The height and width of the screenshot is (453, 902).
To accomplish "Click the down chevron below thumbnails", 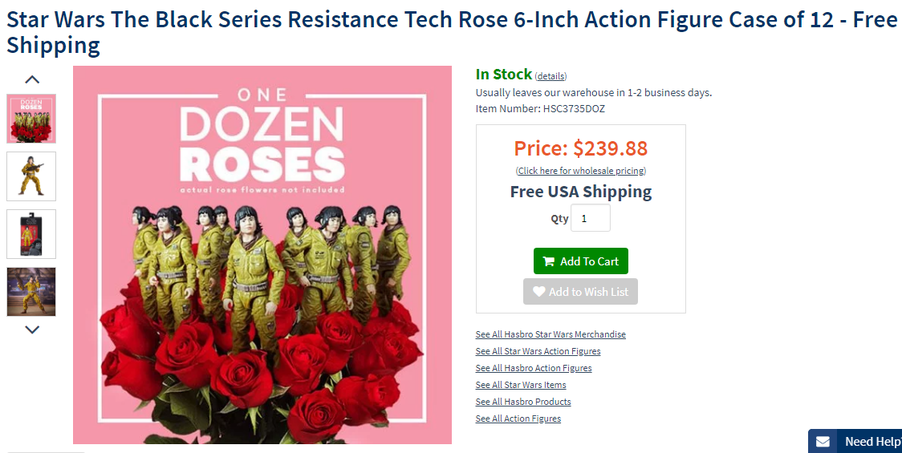I will pos(32,329).
